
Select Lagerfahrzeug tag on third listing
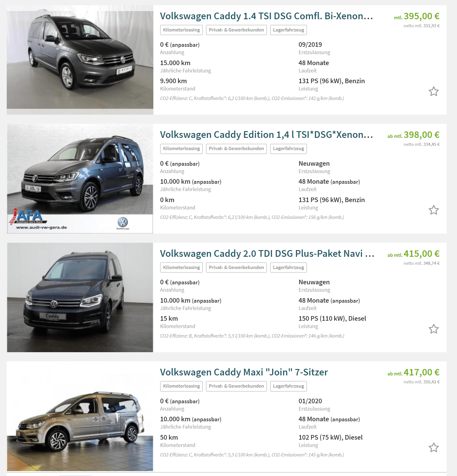[288, 268]
